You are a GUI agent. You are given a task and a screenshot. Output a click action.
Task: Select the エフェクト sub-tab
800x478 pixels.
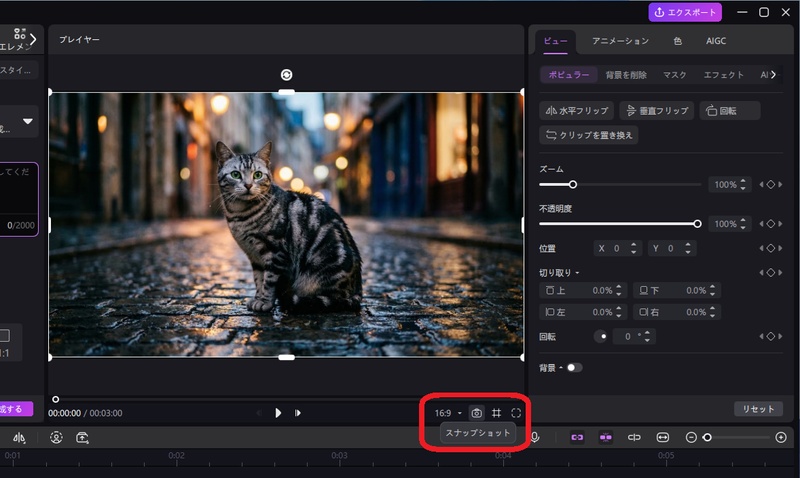723,74
